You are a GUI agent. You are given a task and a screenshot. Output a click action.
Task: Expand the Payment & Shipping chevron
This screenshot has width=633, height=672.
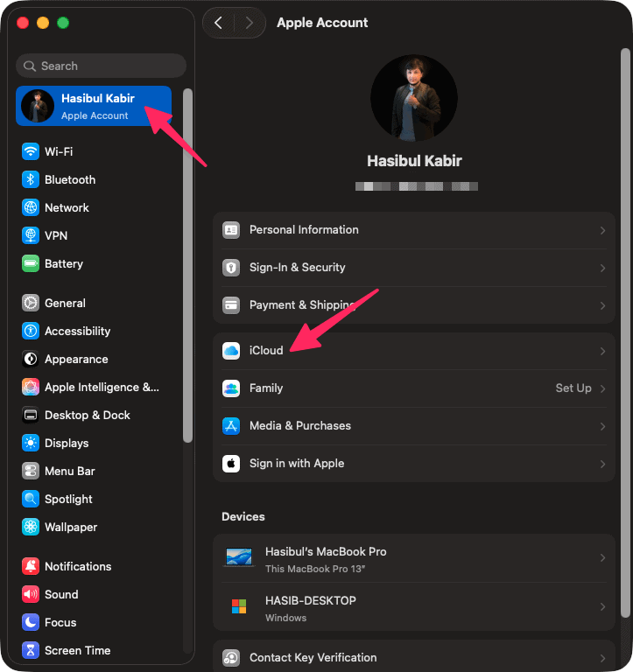[602, 305]
